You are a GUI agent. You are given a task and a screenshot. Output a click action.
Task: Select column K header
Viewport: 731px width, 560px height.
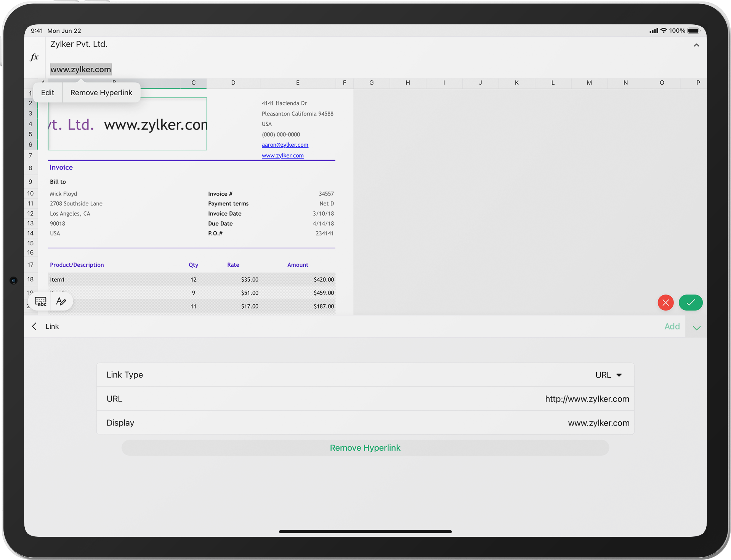(x=517, y=83)
